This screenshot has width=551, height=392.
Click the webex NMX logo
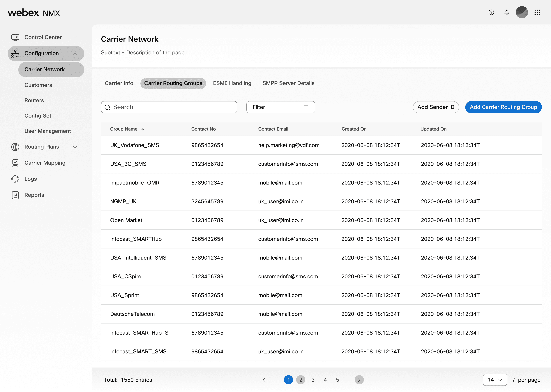click(34, 13)
